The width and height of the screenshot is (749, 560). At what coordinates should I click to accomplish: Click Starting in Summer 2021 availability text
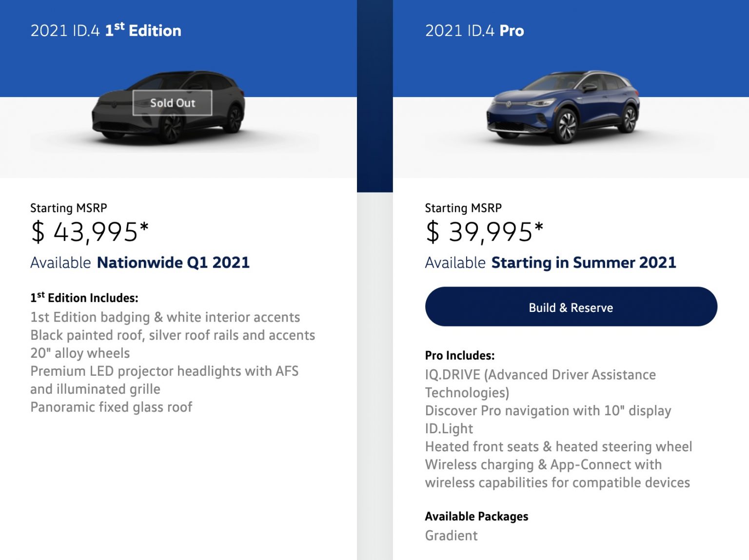click(x=584, y=263)
